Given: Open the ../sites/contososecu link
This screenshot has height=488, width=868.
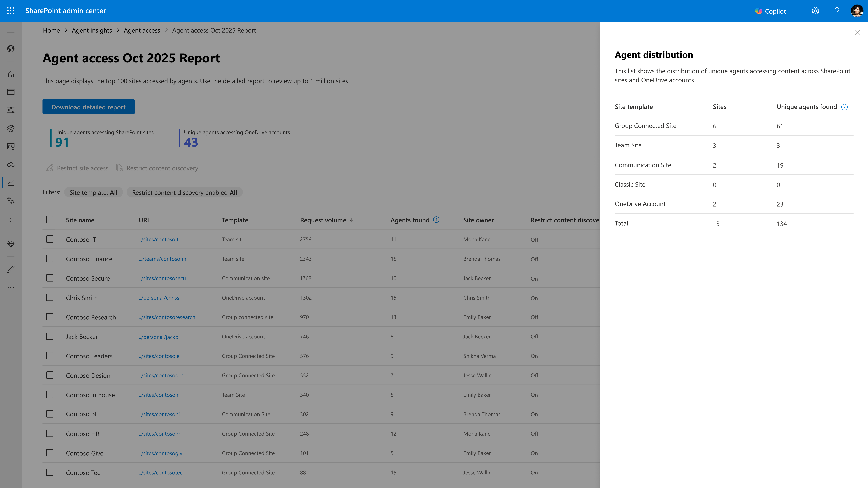Looking at the screenshot, I should pos(162,278).
